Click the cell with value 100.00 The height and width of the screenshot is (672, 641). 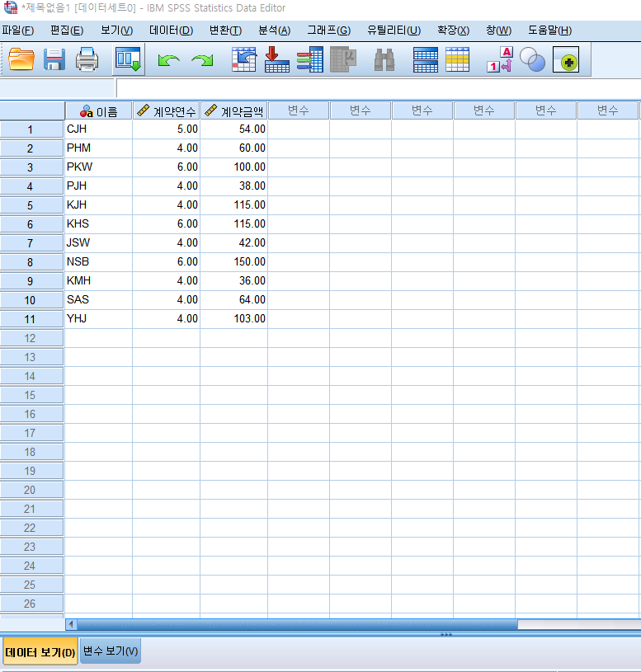tap(234, 167)
